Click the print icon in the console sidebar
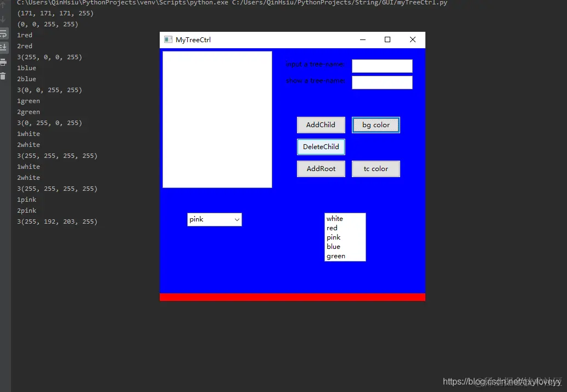The height and width of the screenshot is (392, 567). [x=3, y=62]
